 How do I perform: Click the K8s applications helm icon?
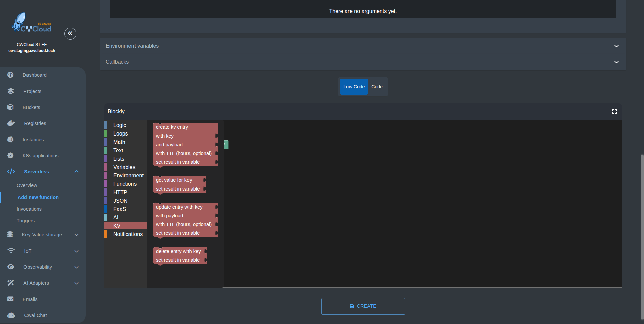[11, 156]
